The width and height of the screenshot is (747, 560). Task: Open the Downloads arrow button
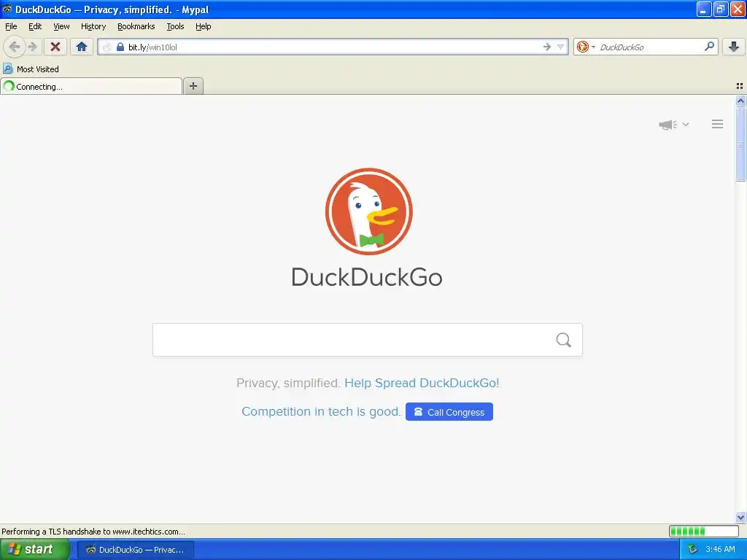[x=734, y=47]
